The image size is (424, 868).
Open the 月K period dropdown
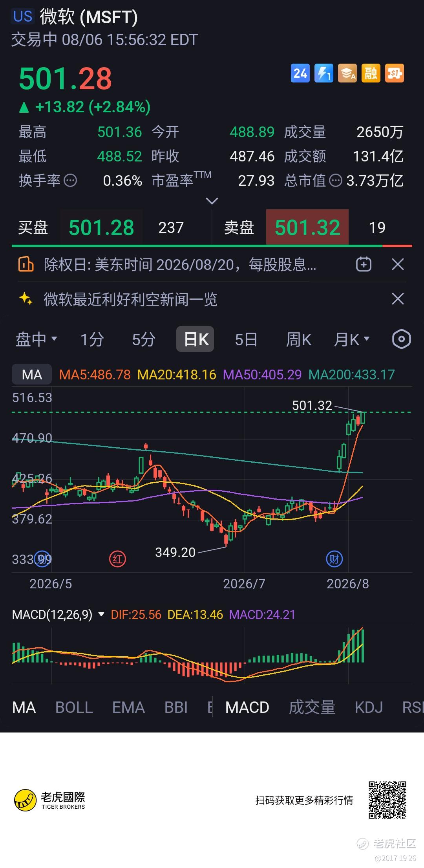point(352,339)
